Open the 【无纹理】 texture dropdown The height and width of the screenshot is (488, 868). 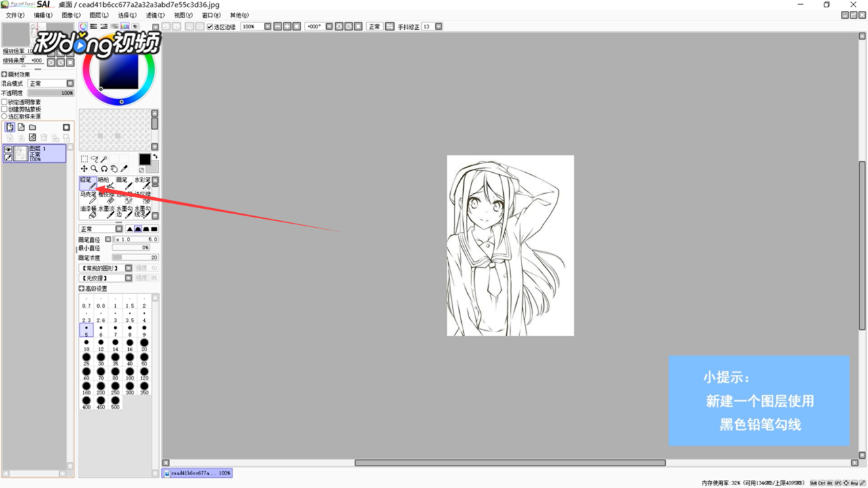pyautogui.click(x=128, y=278)
